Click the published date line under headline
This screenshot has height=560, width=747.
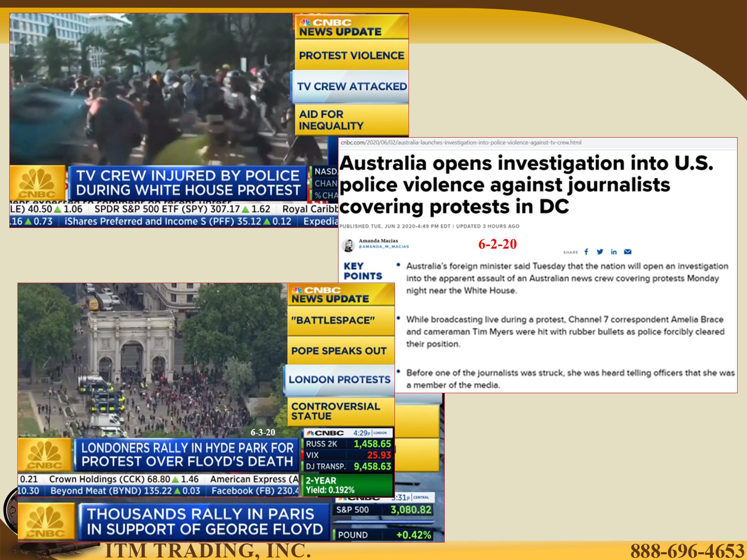(x=429, y=226)
